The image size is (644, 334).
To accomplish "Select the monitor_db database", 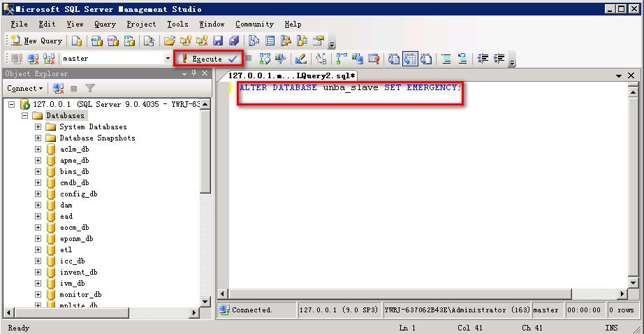I will pyautogui.click(x=80, y=295).
